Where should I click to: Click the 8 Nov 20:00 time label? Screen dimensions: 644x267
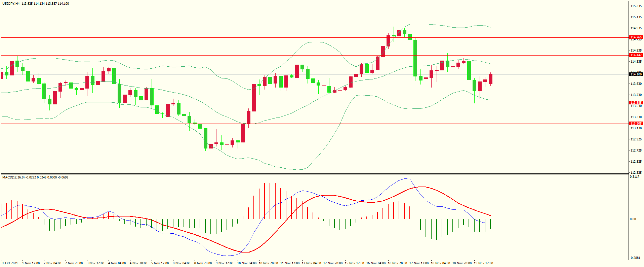coord(203,263)
